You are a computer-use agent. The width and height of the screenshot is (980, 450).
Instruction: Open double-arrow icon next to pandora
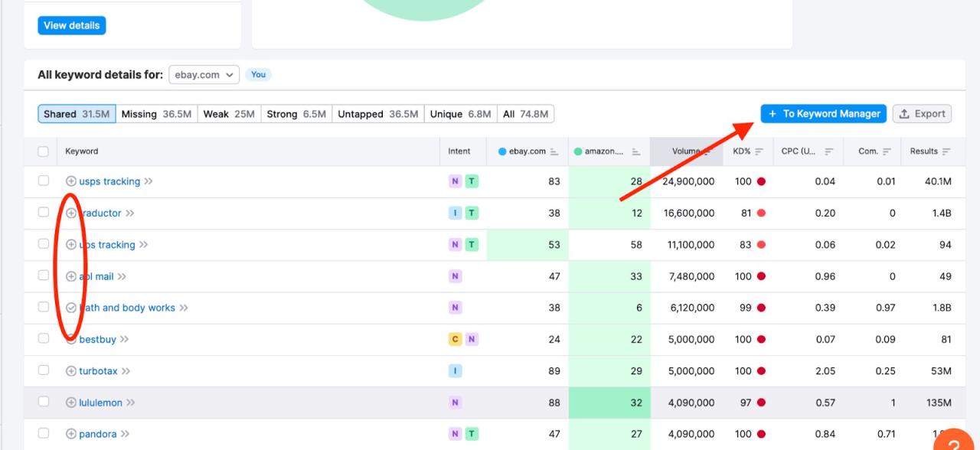125,434
